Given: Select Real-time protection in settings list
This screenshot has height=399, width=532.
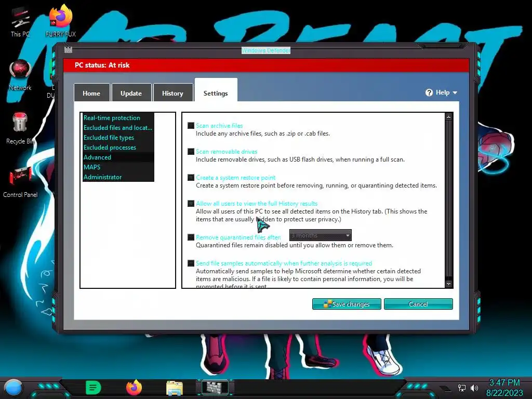Looking at the screenshot, I should coord(118,118).
